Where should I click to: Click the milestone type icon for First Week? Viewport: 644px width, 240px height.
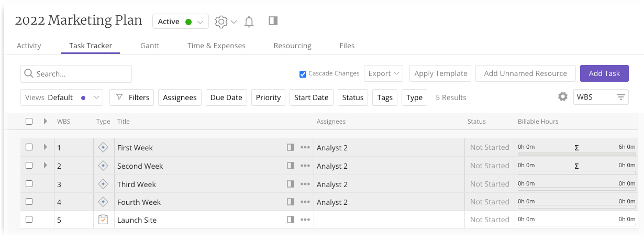103,147
